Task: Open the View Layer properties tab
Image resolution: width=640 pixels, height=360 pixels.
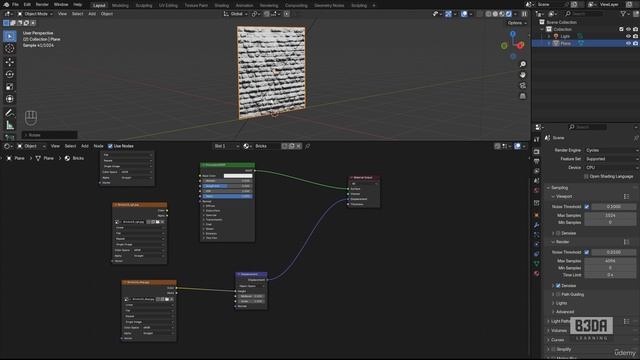Action: [x=536, y=171]
